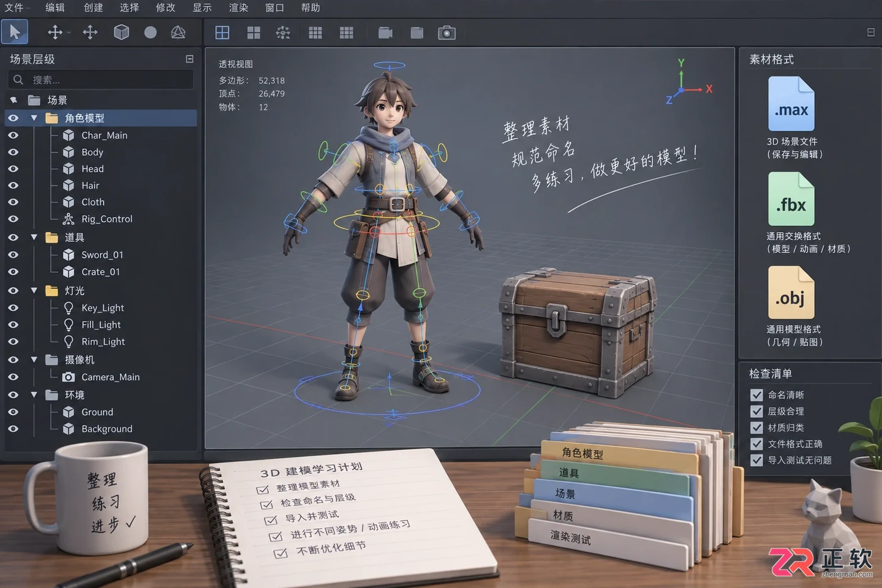882x588 pixels.
Task: Collapse the 环境 folder
Action: pyautogui.click(x=34, y=395)
